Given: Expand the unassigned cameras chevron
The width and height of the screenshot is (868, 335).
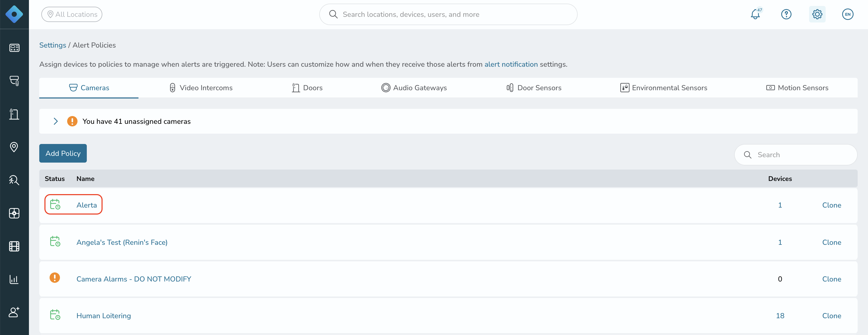Looking at the screenshot, I should pyautogui.click(x=56, y=121).
